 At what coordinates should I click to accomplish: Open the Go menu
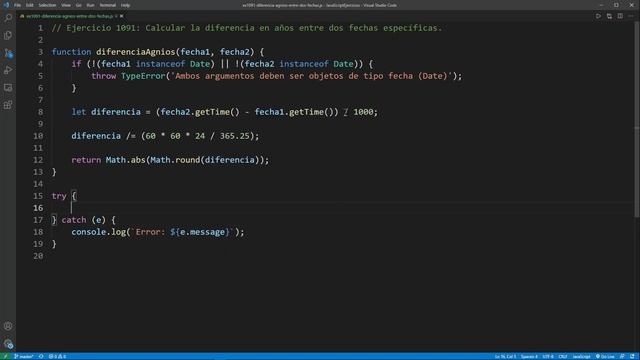[x=78, y=5]
